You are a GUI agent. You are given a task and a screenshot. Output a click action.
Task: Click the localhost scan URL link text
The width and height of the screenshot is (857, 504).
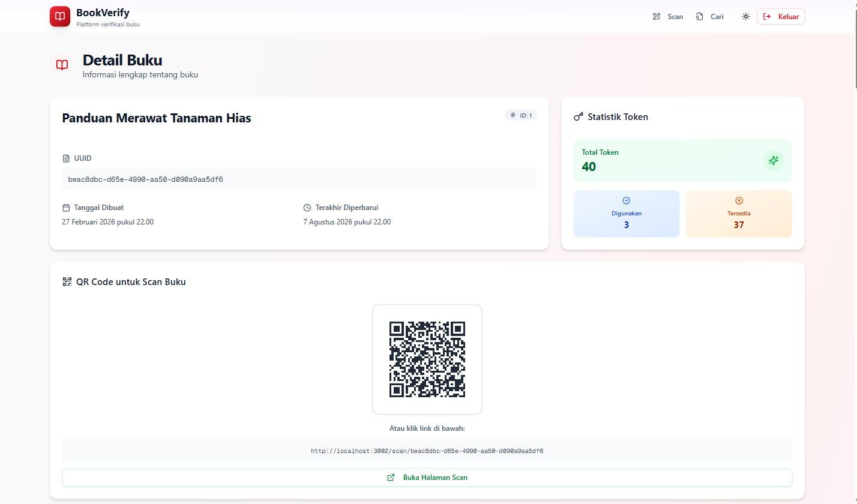pyautogui.click(x=427, y=451)
